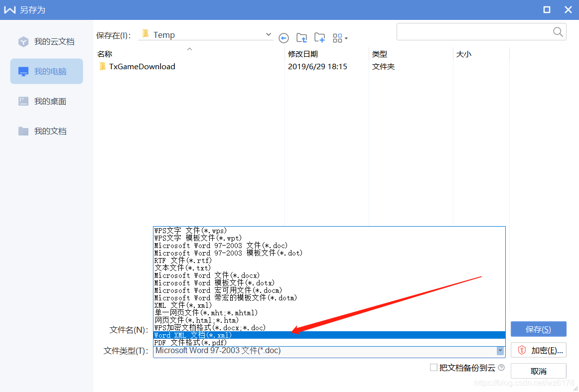This screenshot has width=579, height=392.
Task: Go to 我的桌面 location
Action: point(46,101)
